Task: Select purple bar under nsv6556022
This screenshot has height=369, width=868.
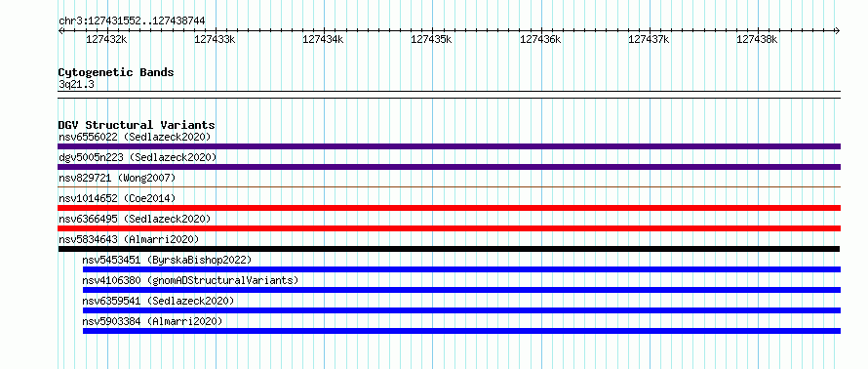Action: tap(449, 146)
